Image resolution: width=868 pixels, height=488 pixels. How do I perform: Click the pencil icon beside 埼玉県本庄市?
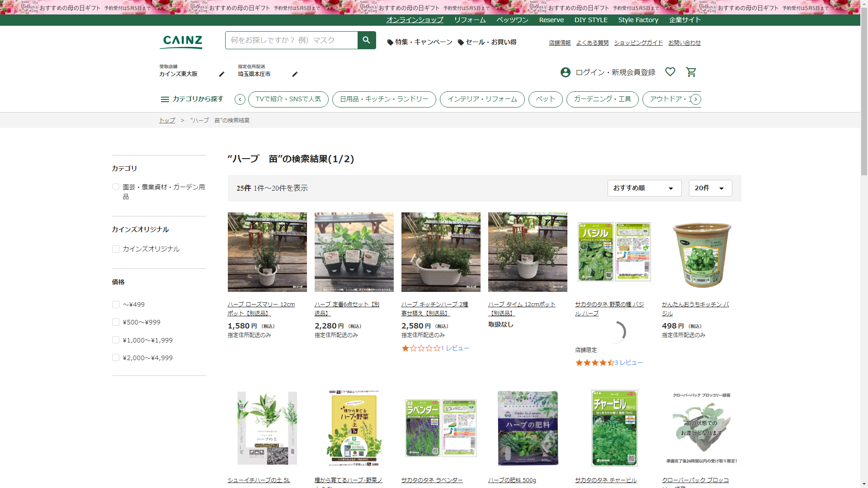295,74
